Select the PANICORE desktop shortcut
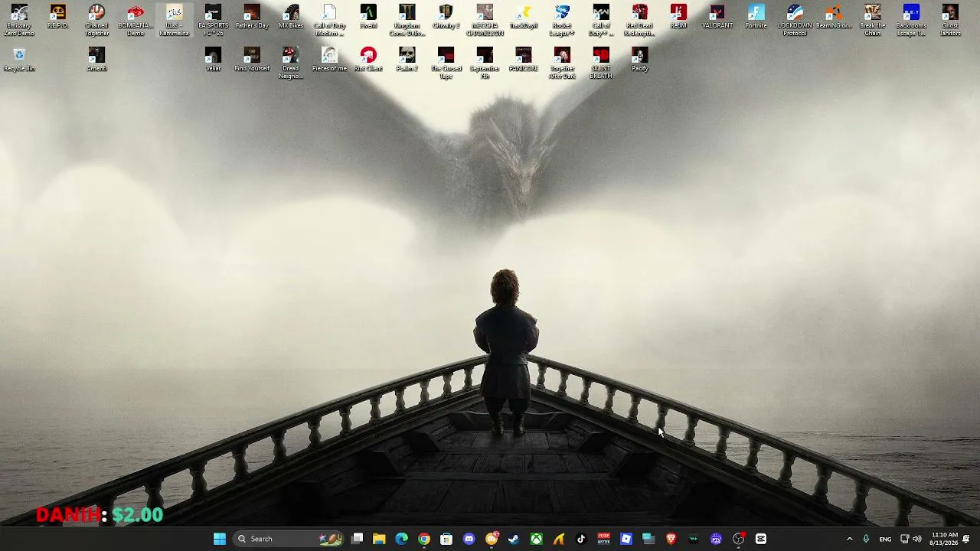This screenshot has height=551, width=980. coord(524,60)
